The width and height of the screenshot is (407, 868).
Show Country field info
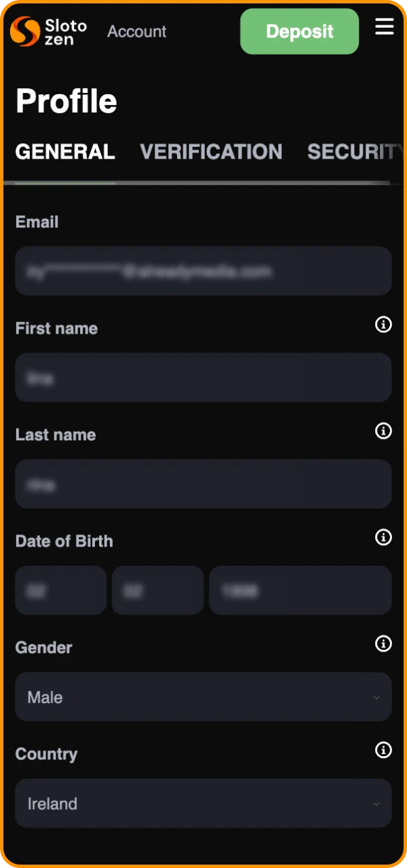click(383, 751)
